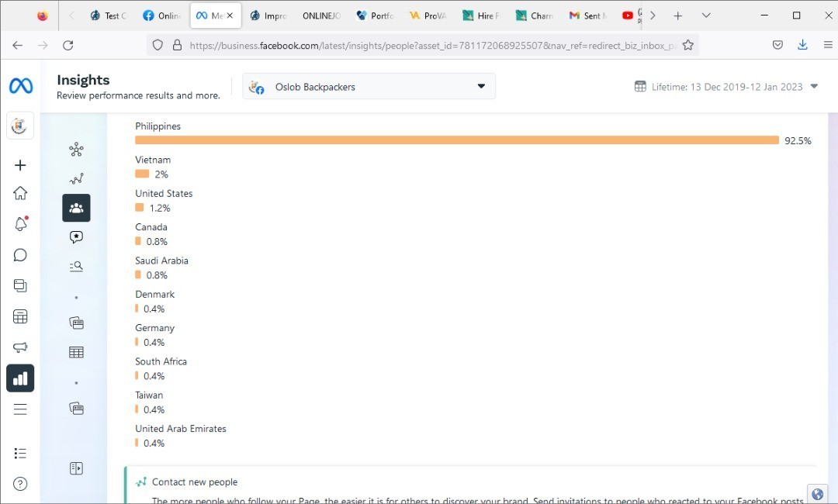Image resolution: width=838 pixels, height=504 pixels.
Task: Open a new browser tab
Action: 677,16
